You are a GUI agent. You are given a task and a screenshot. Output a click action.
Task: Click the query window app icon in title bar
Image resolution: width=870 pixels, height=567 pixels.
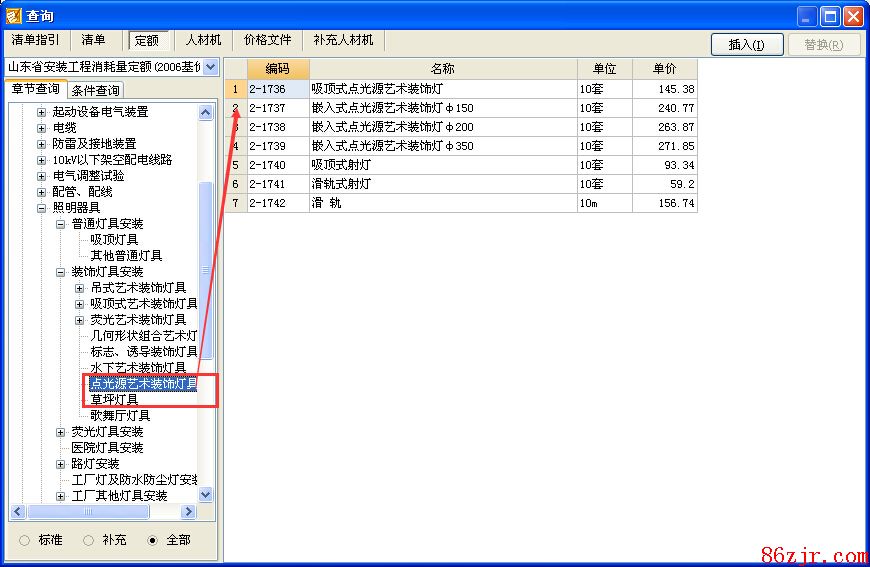pos(13,16)
